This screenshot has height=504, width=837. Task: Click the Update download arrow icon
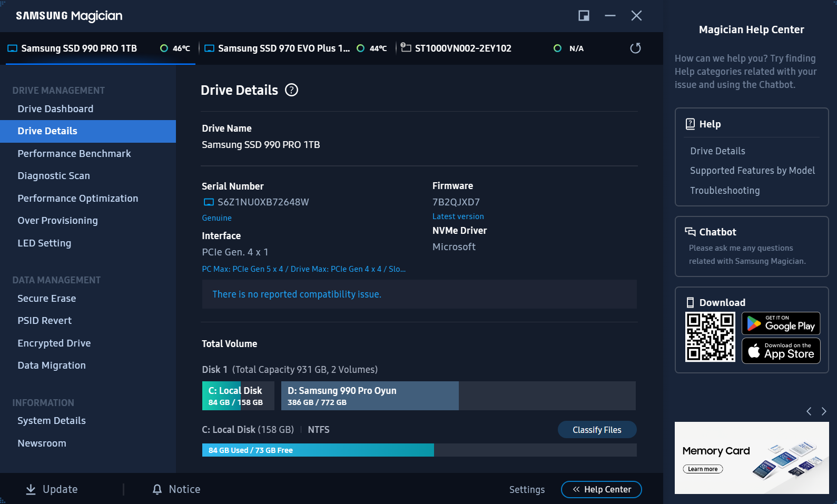click(x=31, y=490)
